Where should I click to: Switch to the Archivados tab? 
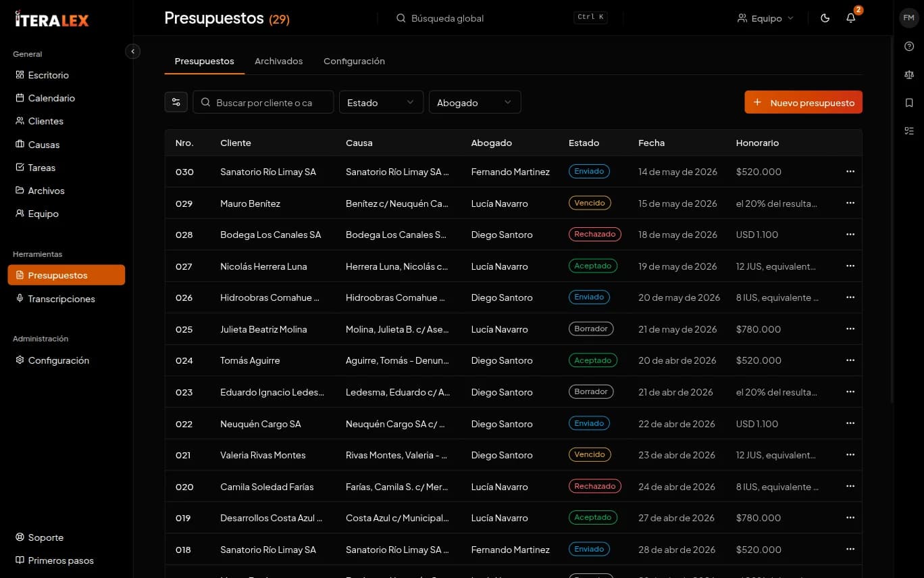278,61
